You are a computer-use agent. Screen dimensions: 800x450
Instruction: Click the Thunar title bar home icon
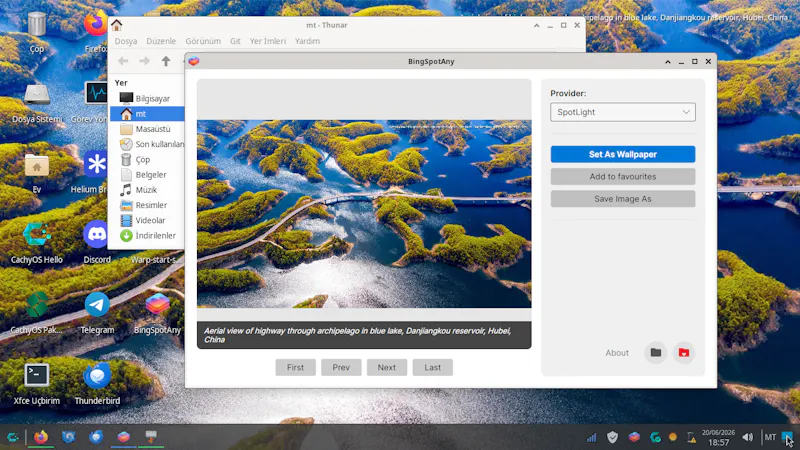coord(117,25)
